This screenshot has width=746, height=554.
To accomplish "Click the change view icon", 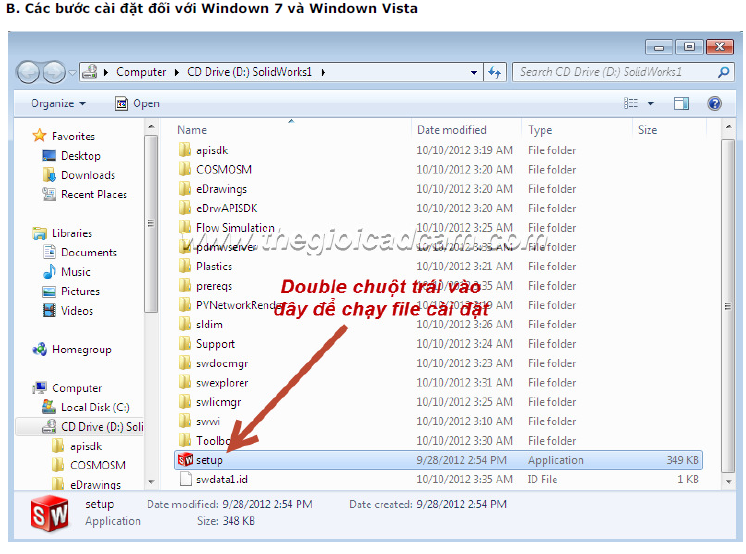I will [631, 103].
